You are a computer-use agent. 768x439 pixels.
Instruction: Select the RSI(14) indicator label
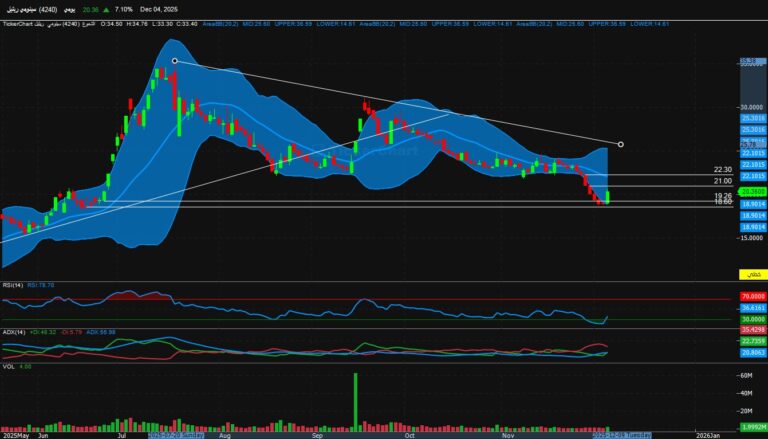(x=13, y=285)
